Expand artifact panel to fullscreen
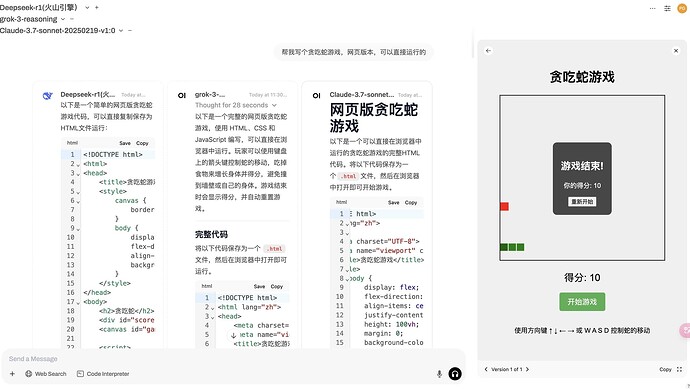The image size is (690, 389). [x=679, y=369]
